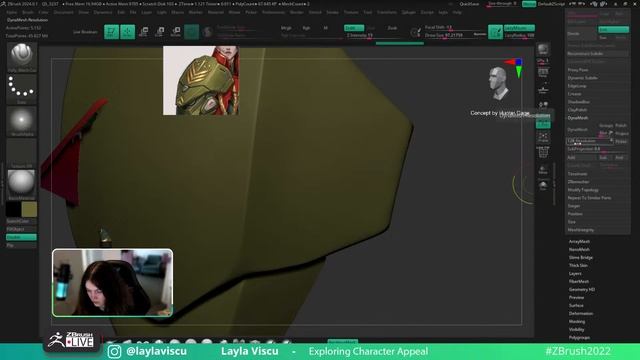The height and width of the screenshot is (360, 640).
Task: Open the Texture Off picker
Action: (21, 153)
